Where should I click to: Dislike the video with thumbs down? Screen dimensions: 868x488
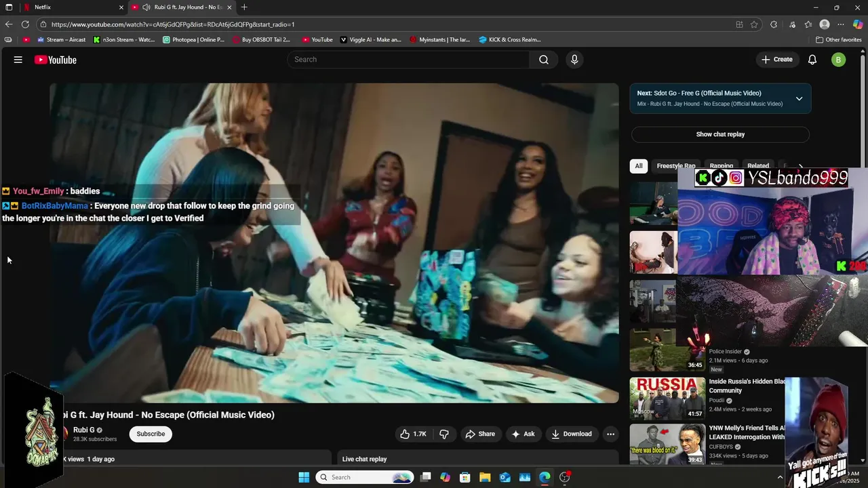click(444, 434)
